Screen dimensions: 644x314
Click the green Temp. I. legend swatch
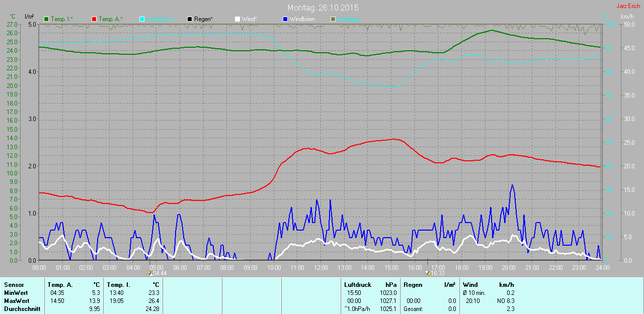pos(47,19)
